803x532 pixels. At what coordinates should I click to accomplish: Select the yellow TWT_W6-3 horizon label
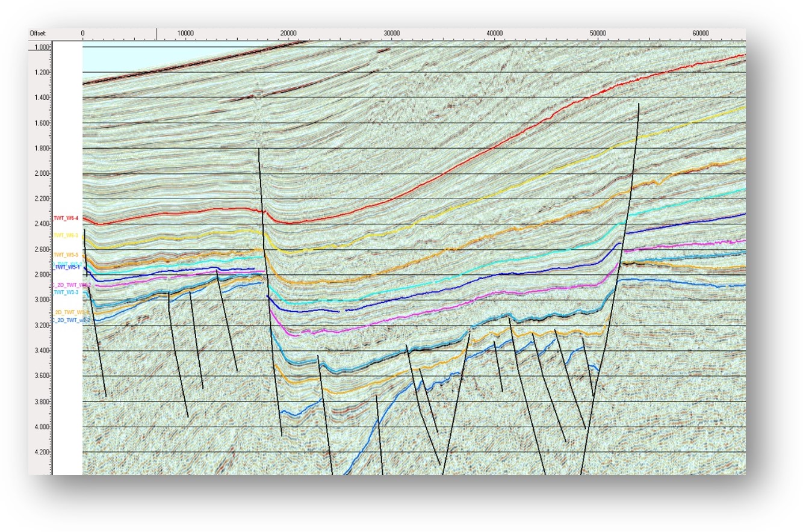66,235
